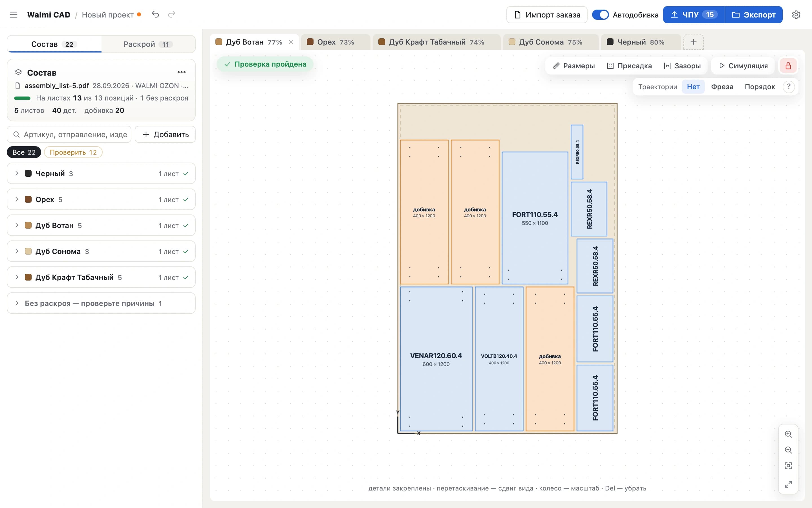Open the trajectories help question mark
812x508 pixels.
(789, 87)
